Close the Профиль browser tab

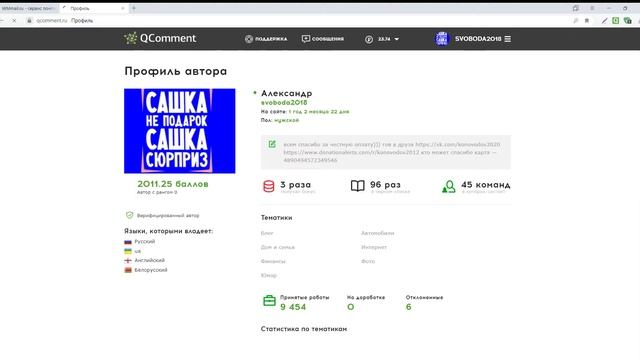click(x=123, y=8)
